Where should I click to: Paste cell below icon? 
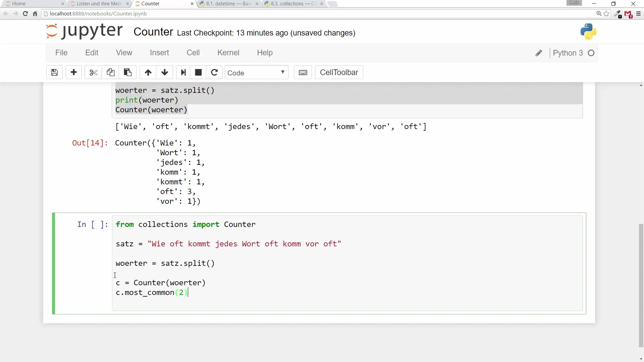click(x=127, y=72)
